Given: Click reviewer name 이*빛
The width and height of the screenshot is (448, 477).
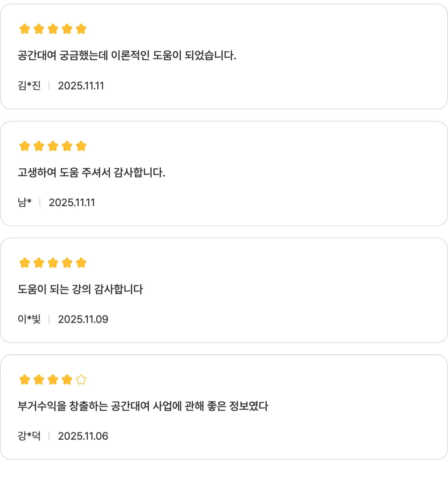Looking at the screenshot, I should pos(29,319).
